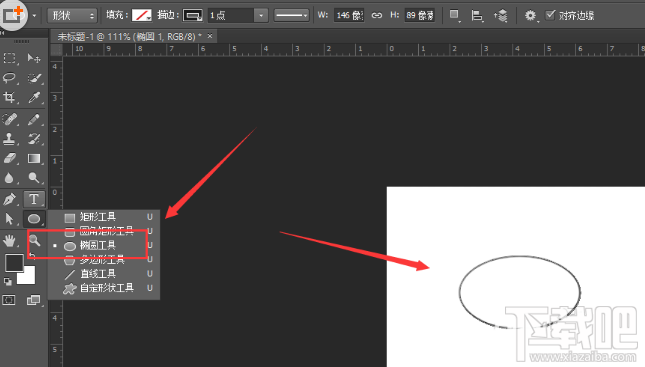
Task: Select the Pen tool
Action: [x=9, y=199]
